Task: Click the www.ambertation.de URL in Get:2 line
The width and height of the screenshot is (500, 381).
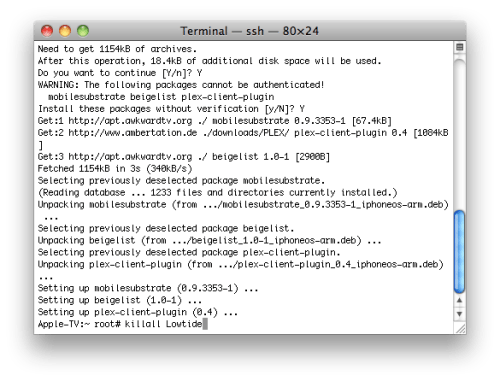Action: 133,133
